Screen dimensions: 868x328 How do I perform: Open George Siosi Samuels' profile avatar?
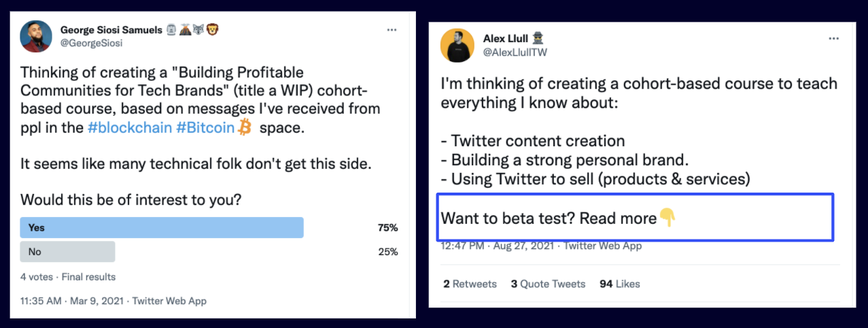click(x=36, y=35)
